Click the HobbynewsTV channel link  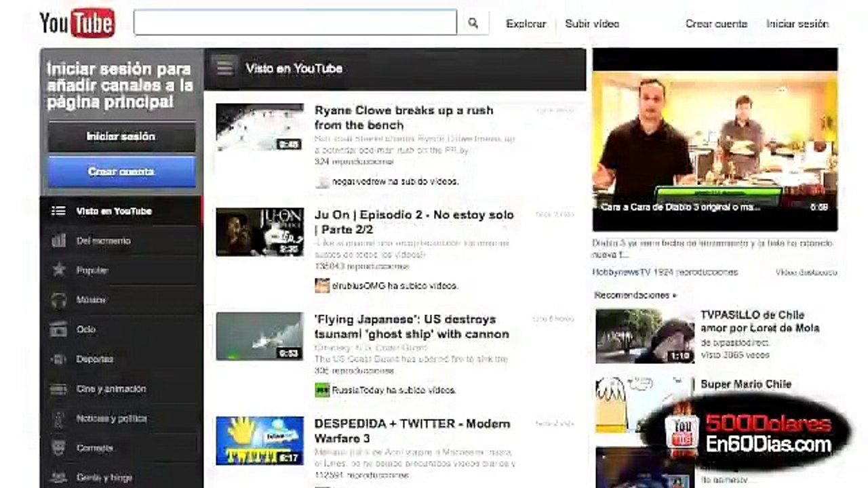(622, 272)
